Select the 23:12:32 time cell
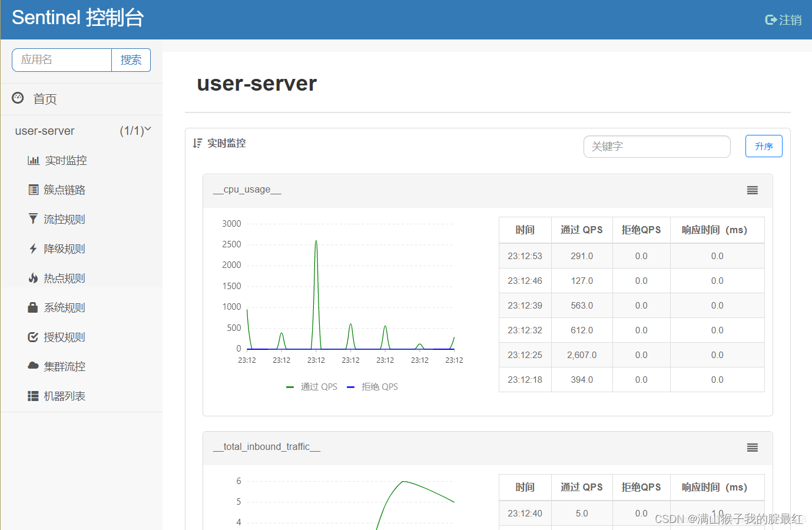The image size is (812, 530). click(525, 330)
